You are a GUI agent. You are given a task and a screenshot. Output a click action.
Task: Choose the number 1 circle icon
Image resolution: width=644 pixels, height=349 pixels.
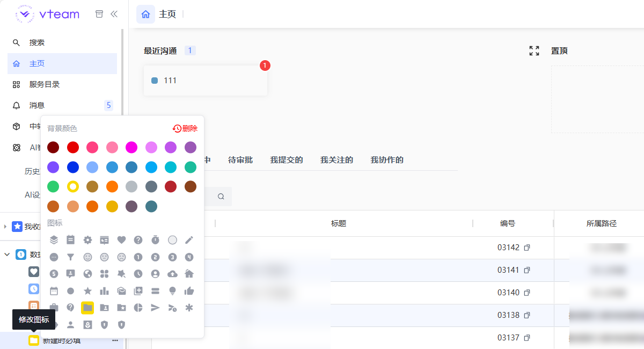coord(138,257)
